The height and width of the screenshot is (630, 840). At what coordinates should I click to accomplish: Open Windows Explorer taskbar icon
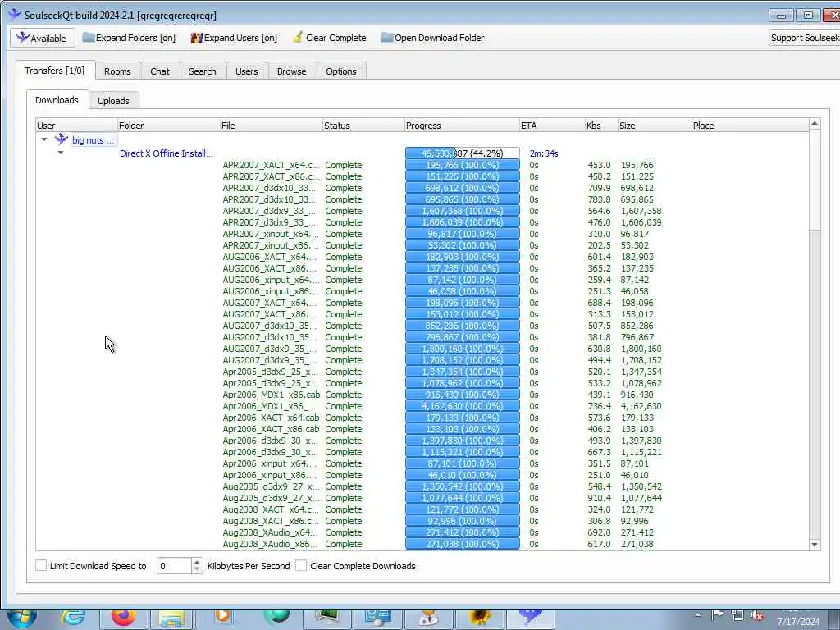(171, 619)
